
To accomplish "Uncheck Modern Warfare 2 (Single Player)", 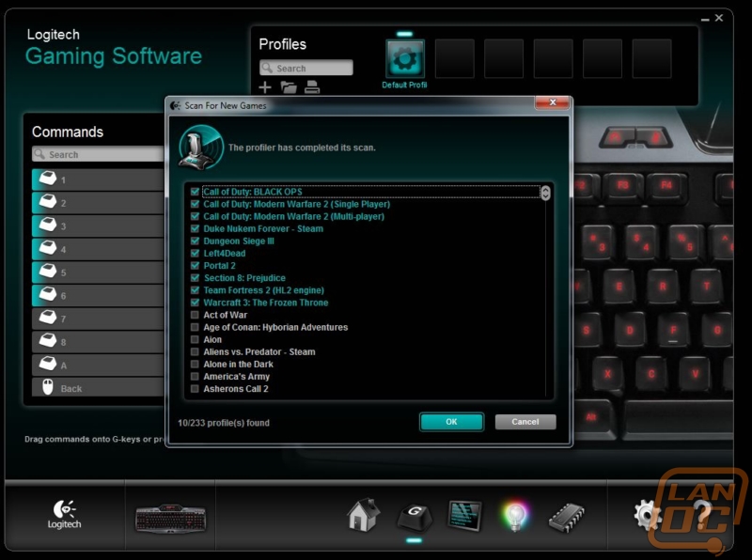I will point(195,204).
